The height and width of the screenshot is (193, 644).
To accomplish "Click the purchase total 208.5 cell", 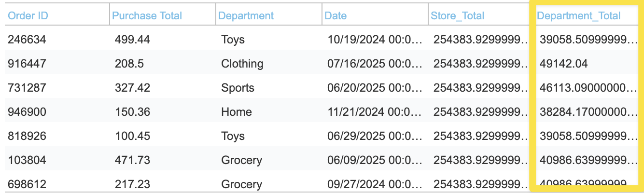I will coord(129,64).
